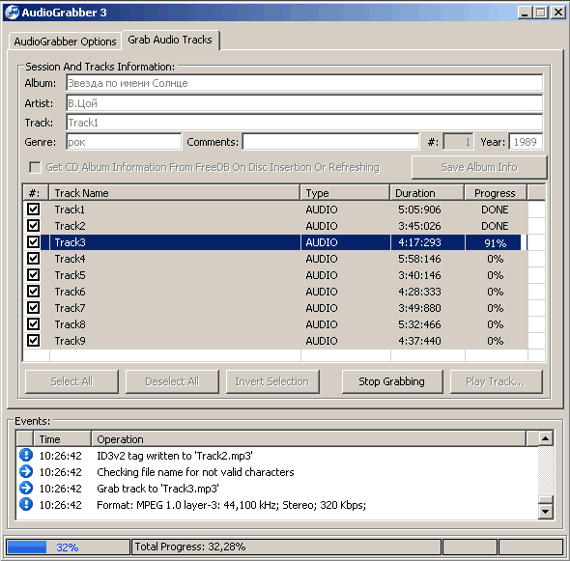Uncheck the Track2 checkbox
Image resolution: width=570 pixels, height=561 pixels.
point(33,225)
